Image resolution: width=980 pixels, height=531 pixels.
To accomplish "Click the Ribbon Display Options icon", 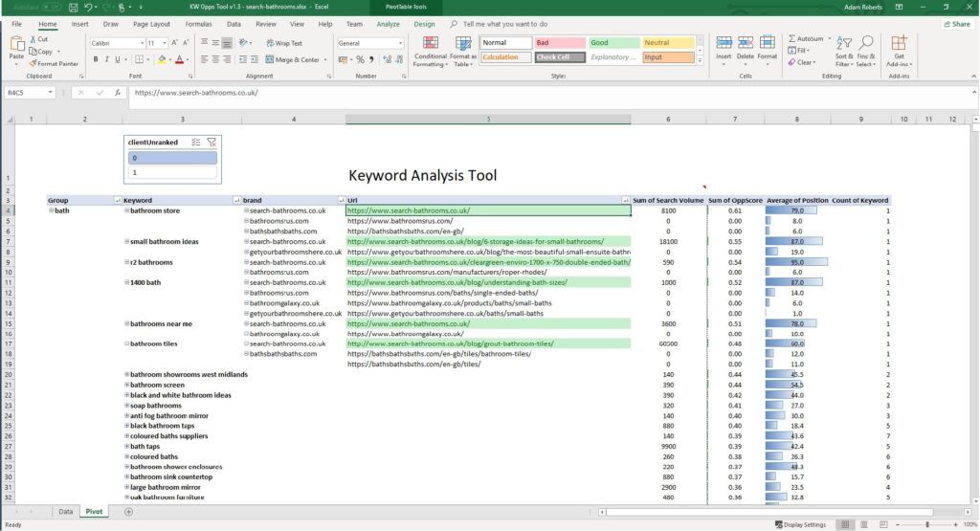I will (x=899, y=8).
